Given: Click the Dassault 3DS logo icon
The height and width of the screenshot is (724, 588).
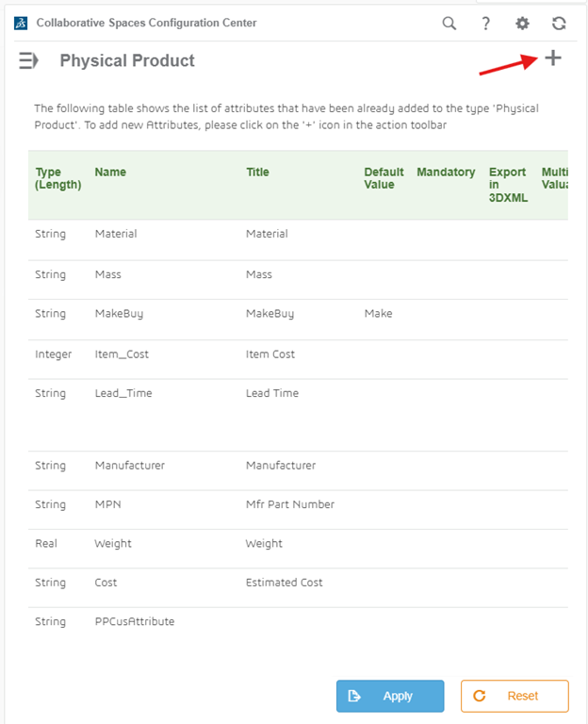Looking at the screenshot, I should pos(21,23).
